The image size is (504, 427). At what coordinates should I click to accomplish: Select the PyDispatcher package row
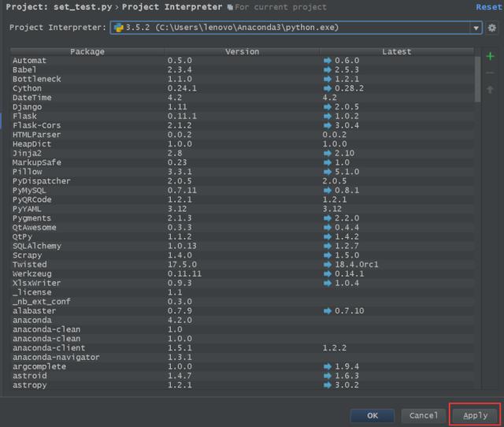click(243, 181)
